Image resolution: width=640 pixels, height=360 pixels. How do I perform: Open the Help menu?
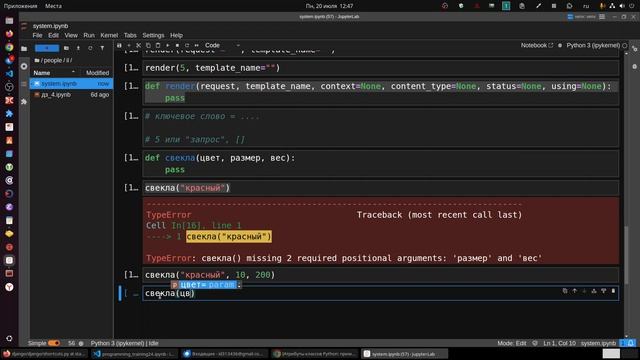[x=176, y=36]
